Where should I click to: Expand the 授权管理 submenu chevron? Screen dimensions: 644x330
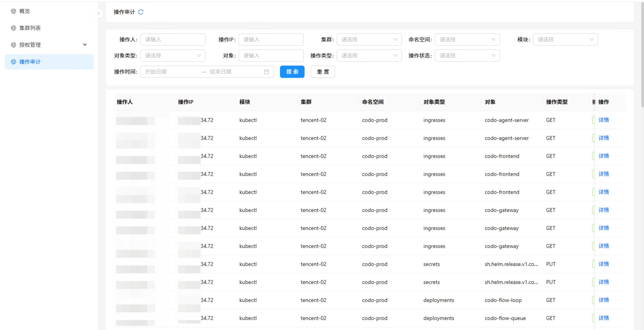click(85, 45)
